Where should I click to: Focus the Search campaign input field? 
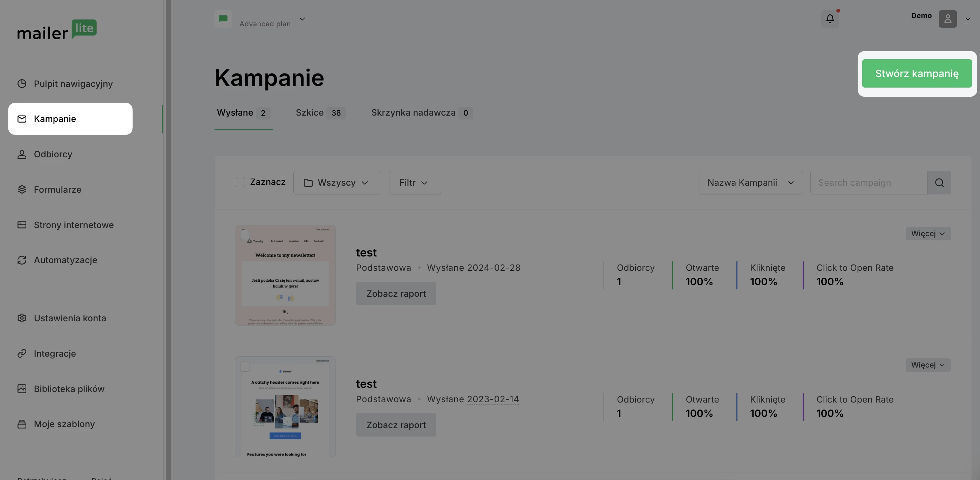click(x=868, y=183)
